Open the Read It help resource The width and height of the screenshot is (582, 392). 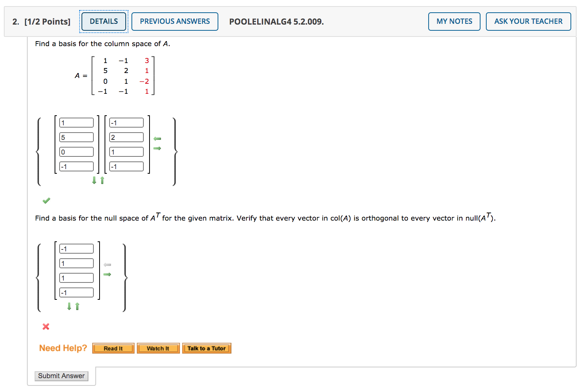tap(113, 348)
